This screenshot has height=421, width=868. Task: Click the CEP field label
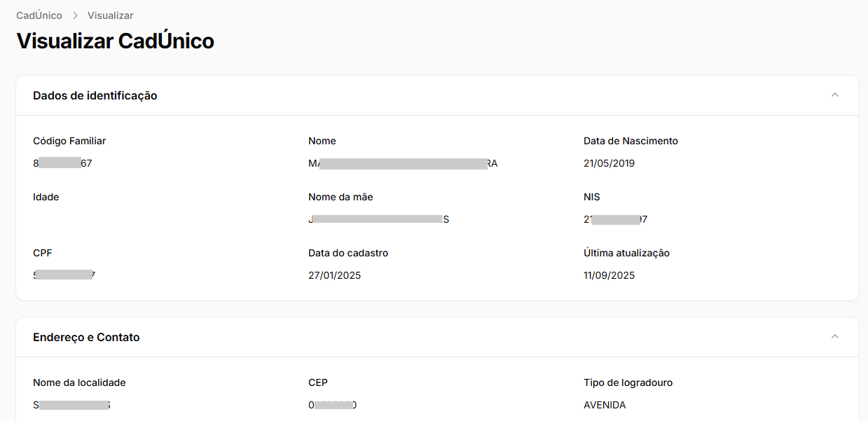(318, 382)
